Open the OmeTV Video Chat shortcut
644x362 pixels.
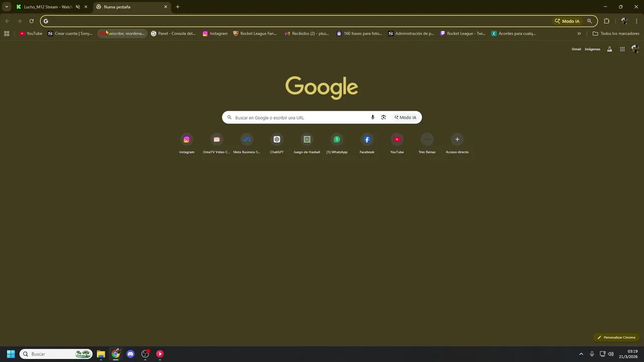(216, 143)
